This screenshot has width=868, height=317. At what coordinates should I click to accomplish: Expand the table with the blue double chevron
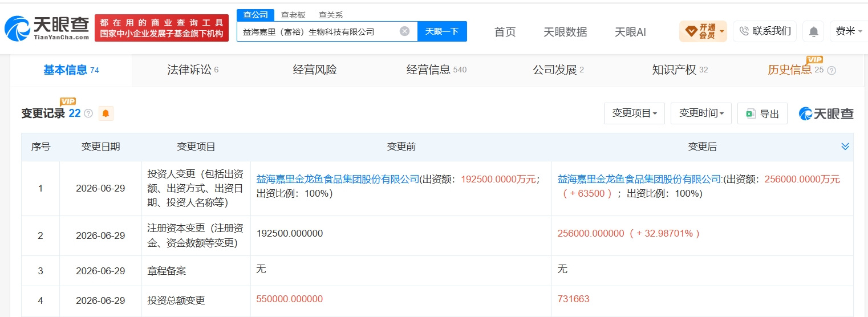click(845, 147)
